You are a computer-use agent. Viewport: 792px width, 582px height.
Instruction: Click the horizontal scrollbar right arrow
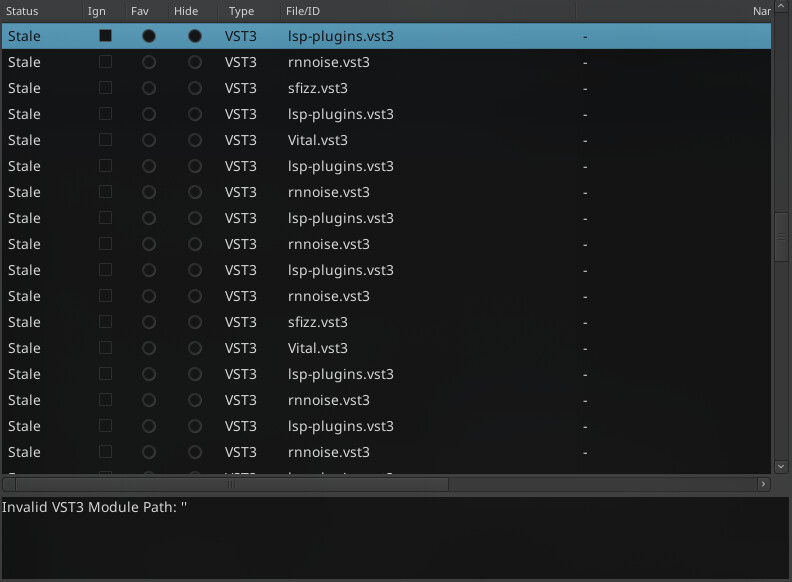coord(764,484)
